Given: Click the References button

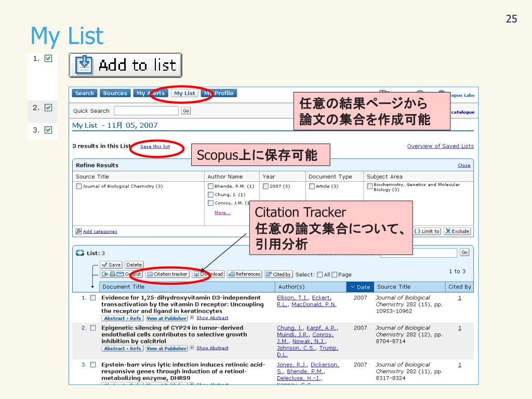Looking at the screenshot, I should (x=244, y=274).
